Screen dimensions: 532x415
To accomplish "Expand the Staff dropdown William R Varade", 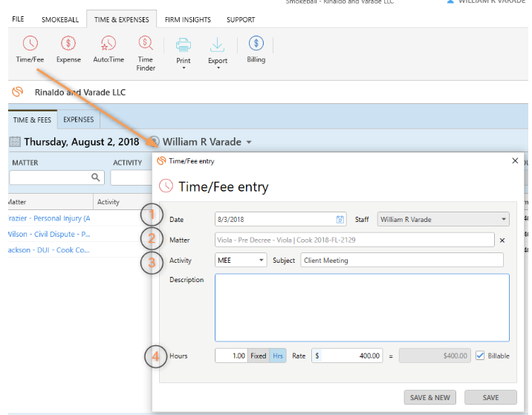I will [x=504, y=219].
